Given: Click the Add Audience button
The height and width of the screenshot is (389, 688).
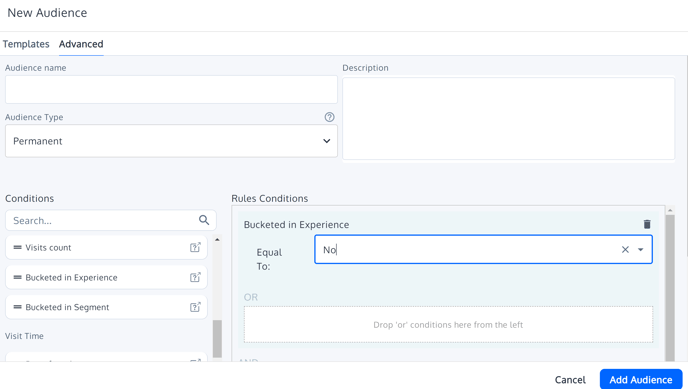Looking at the screenshot, I should 641,379.
